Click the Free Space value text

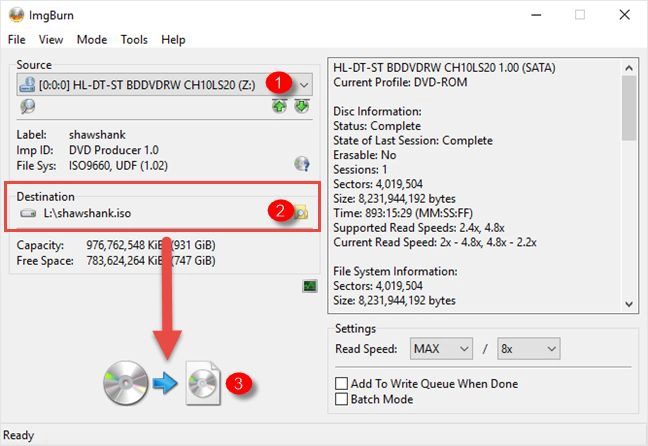151,261
